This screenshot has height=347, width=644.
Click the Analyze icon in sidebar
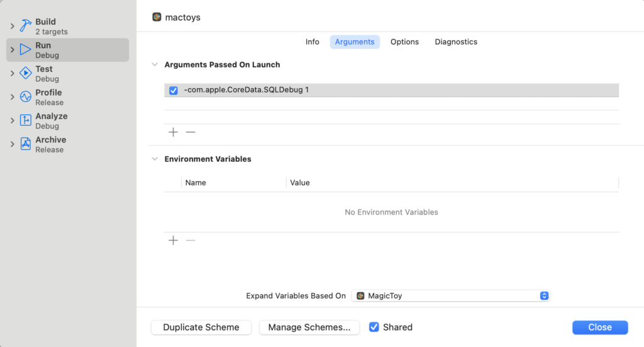(x=25, y=120)
